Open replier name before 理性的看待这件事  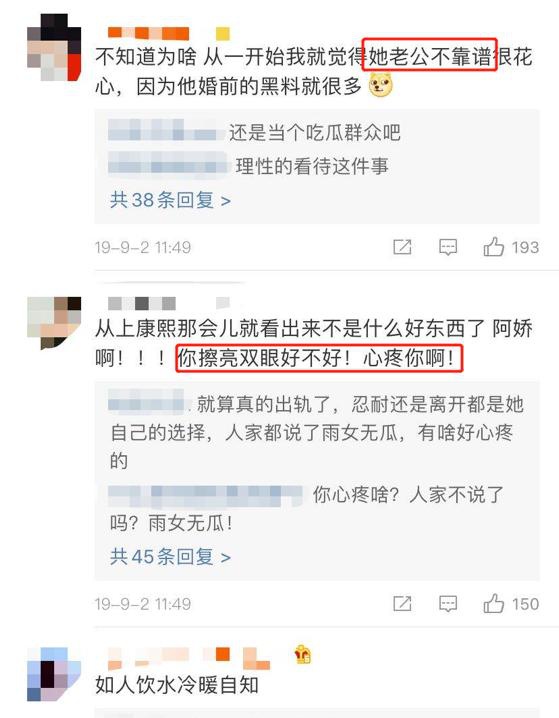(168, 163)
